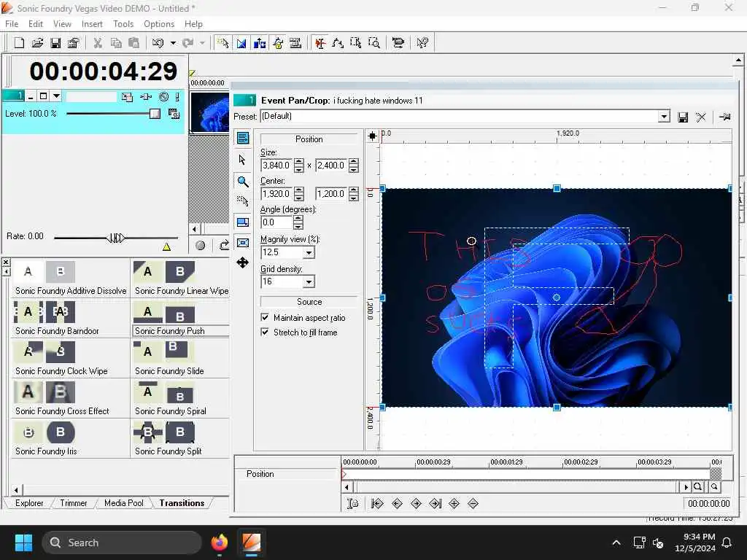Open Firefox from the taskbar
The height and width of the screenshot is (560, 747).
pos(220,542)
